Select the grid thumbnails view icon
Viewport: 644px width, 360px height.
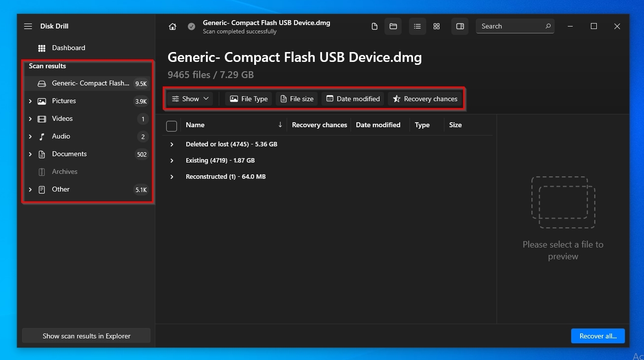click(437, 27)
